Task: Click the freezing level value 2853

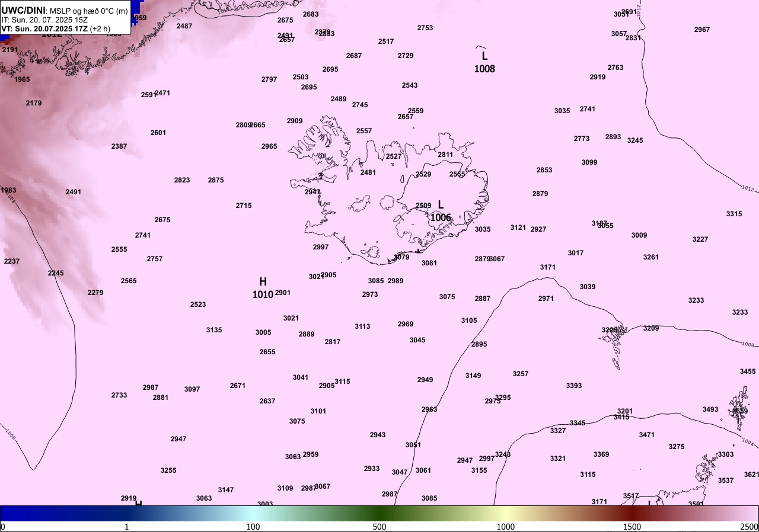Action: click(544, 170)
